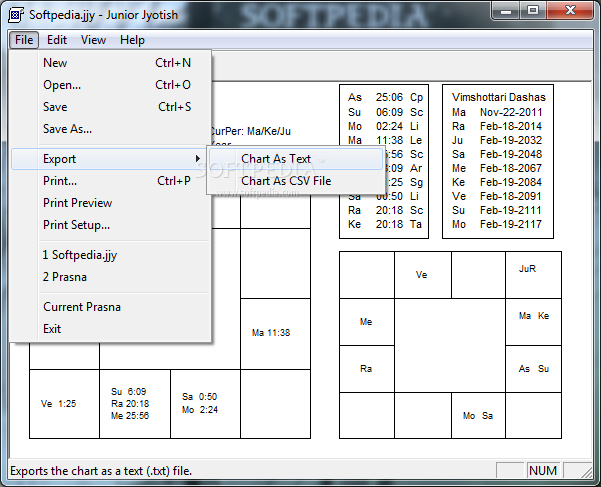Click the Ma Nov-22-2011 dasha row
This screenshot has width=601, height=487.
[497, 112]
